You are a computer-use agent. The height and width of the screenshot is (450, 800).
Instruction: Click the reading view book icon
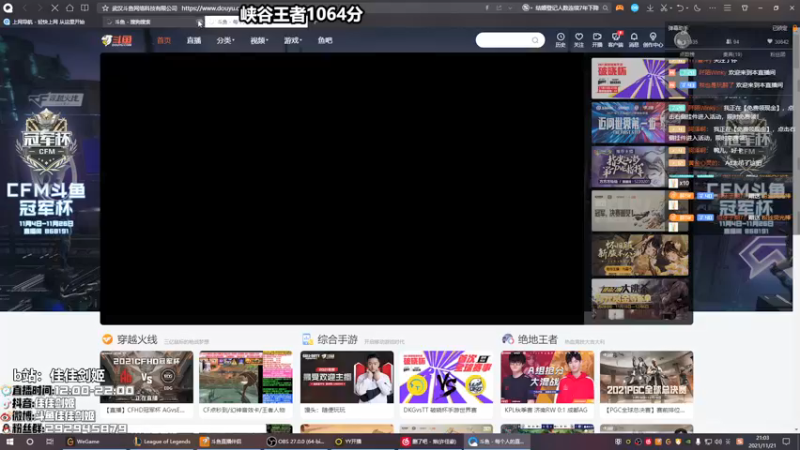tap(85, 8)
